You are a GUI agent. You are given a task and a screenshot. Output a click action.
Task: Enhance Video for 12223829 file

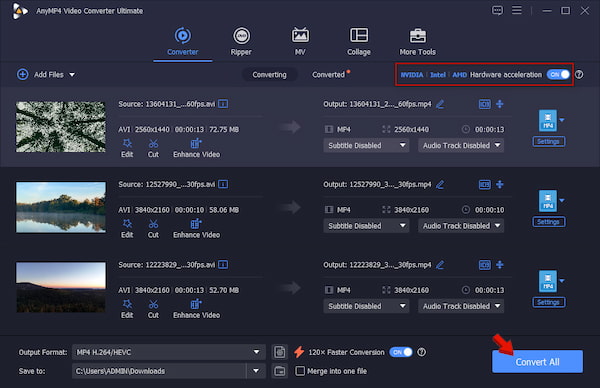[x=196, y=309]
